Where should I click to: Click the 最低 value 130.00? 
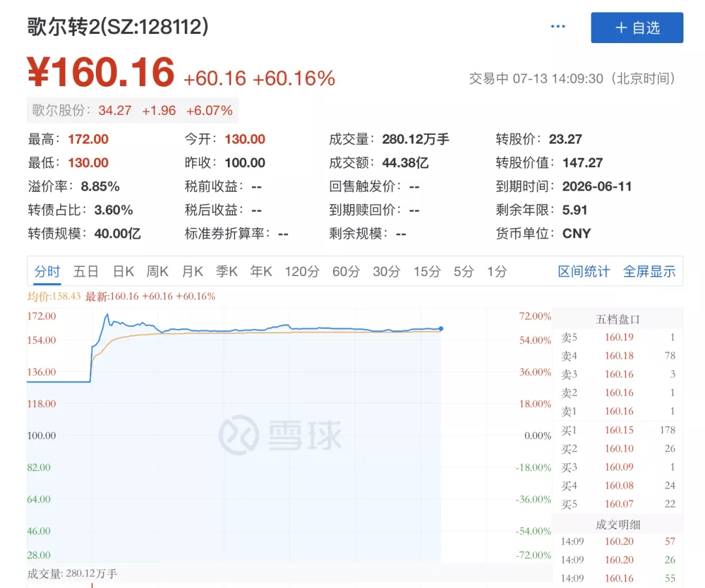(88, 162)
